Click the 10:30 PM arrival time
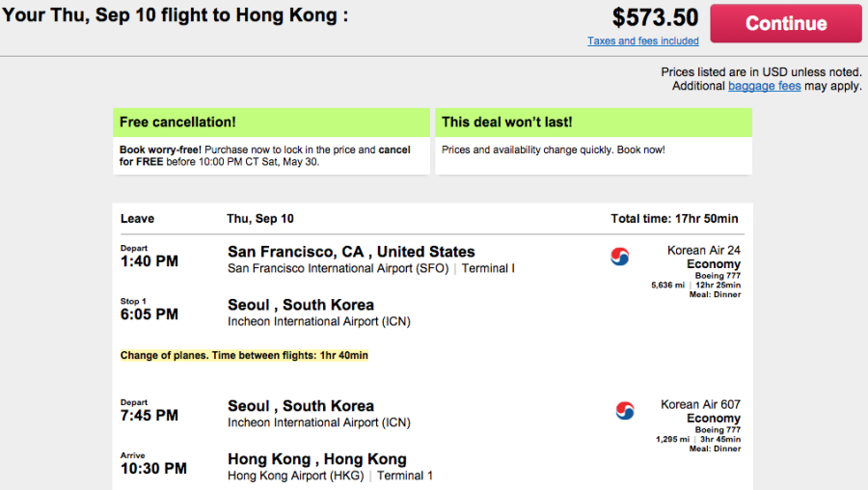Image resolution: width=868 pixels, height=490 pixels. coord(153,469)
